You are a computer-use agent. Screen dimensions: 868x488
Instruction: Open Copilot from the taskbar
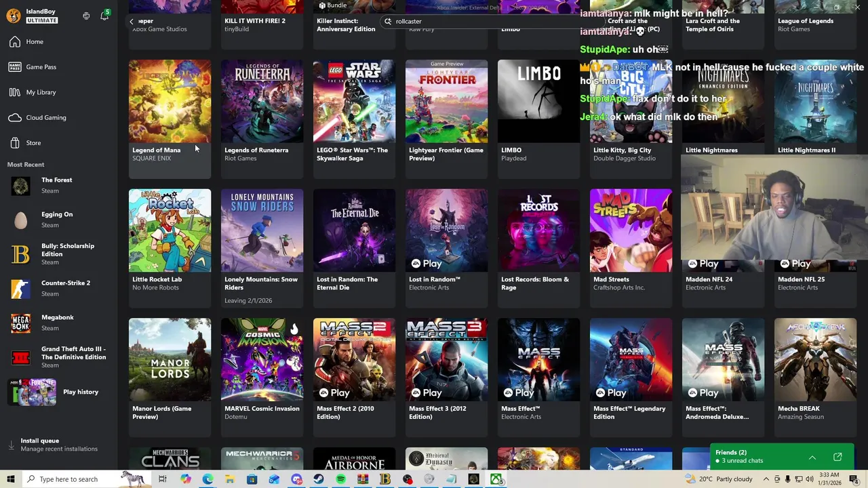[x=185, y=479]
